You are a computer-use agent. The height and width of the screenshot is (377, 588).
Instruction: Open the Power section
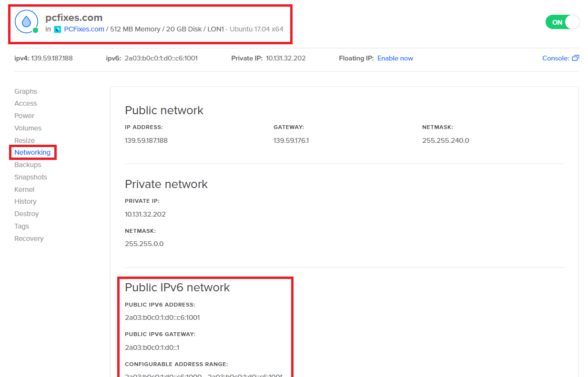pos(24,116)
